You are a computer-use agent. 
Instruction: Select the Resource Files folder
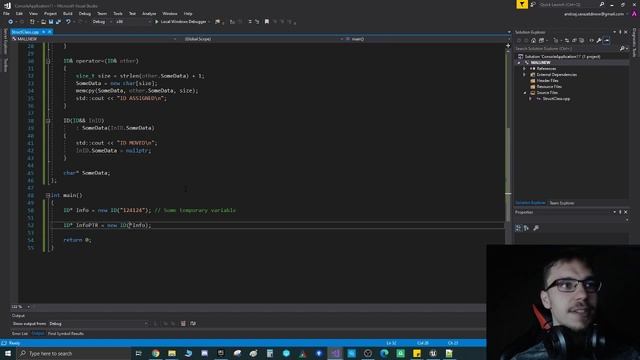point(549,87)
